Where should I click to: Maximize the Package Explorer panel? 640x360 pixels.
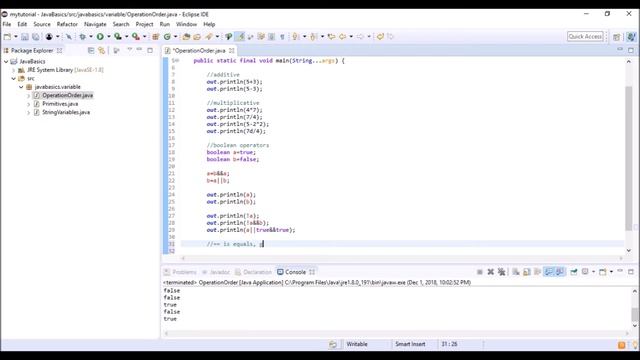point(150,50)
